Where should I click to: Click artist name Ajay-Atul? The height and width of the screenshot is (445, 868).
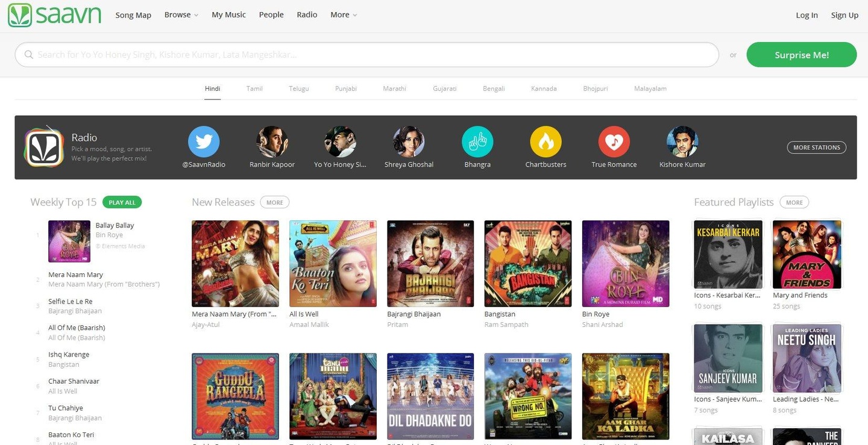[x=206, y=325]
